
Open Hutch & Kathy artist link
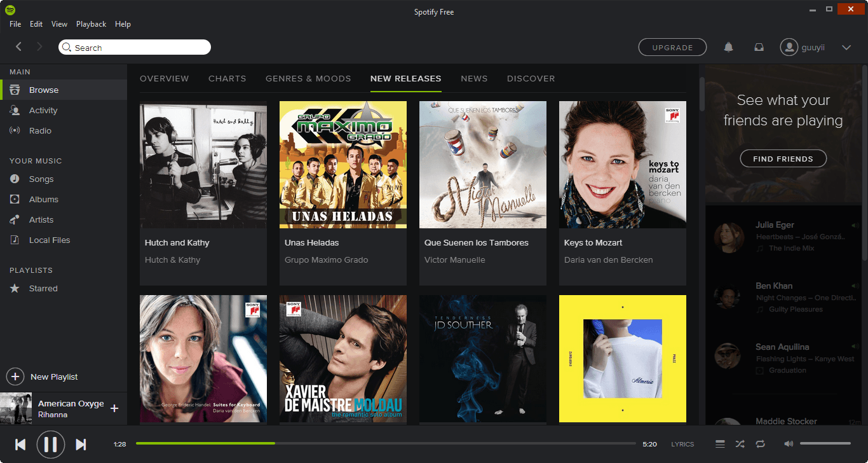pos(173,259)
